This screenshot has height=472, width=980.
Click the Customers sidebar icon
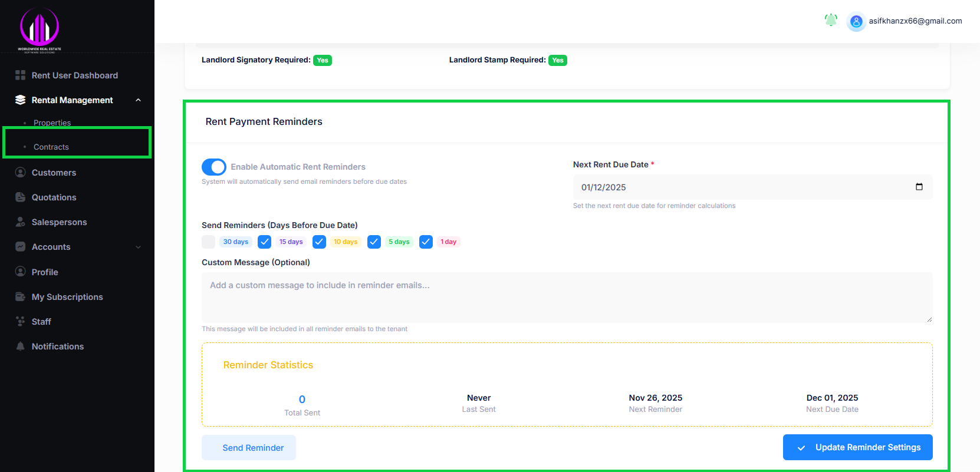[x=20, y=173]
